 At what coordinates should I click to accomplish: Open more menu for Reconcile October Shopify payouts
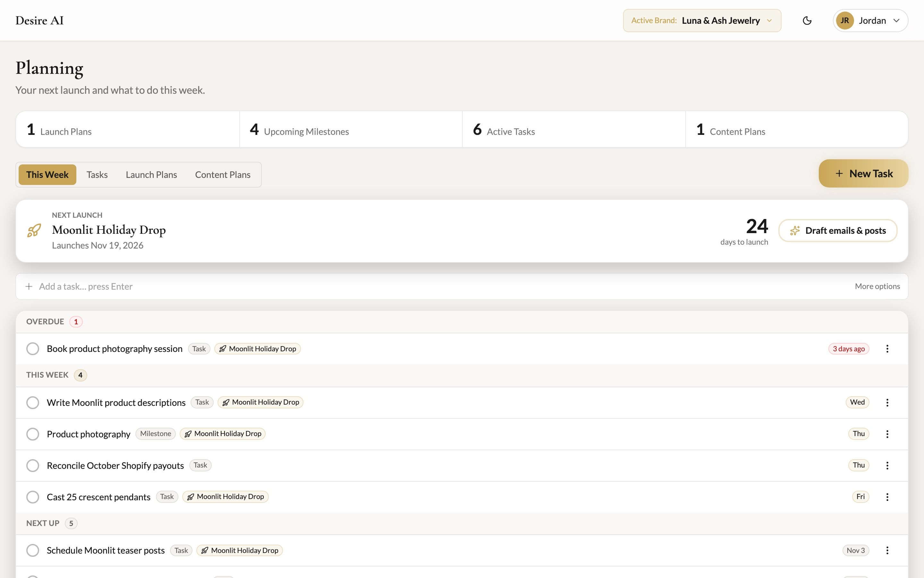pos(887,465)
